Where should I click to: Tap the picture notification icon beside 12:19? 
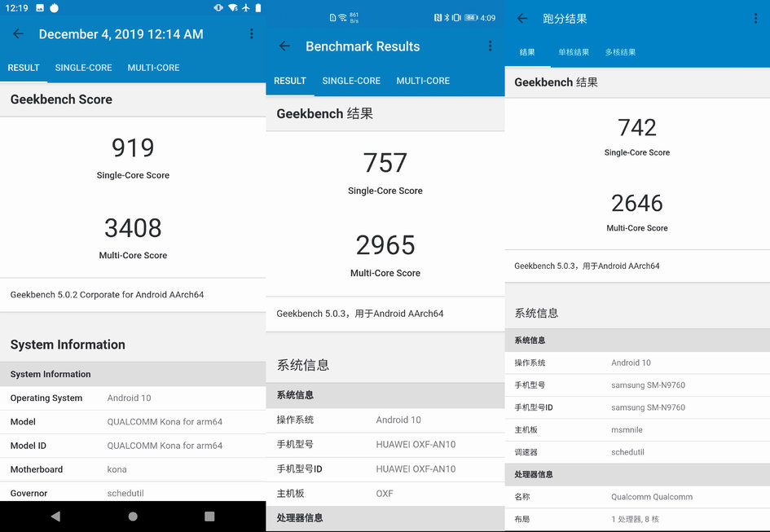tap(40, 8)
